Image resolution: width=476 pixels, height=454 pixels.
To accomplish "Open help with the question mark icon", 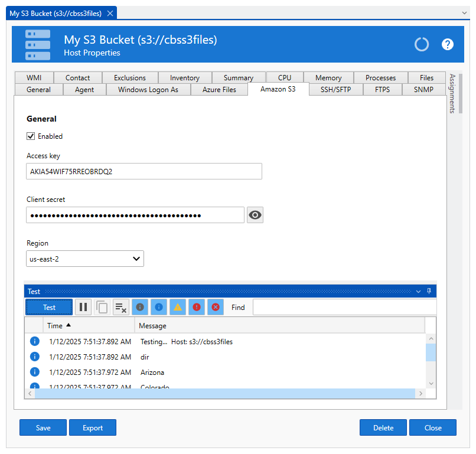I will pos(448,44).
